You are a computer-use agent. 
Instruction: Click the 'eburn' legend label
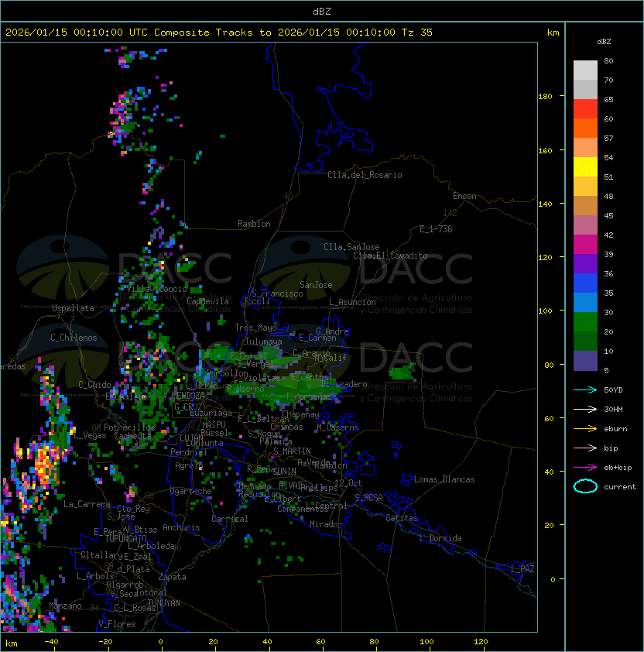[615, 429]
